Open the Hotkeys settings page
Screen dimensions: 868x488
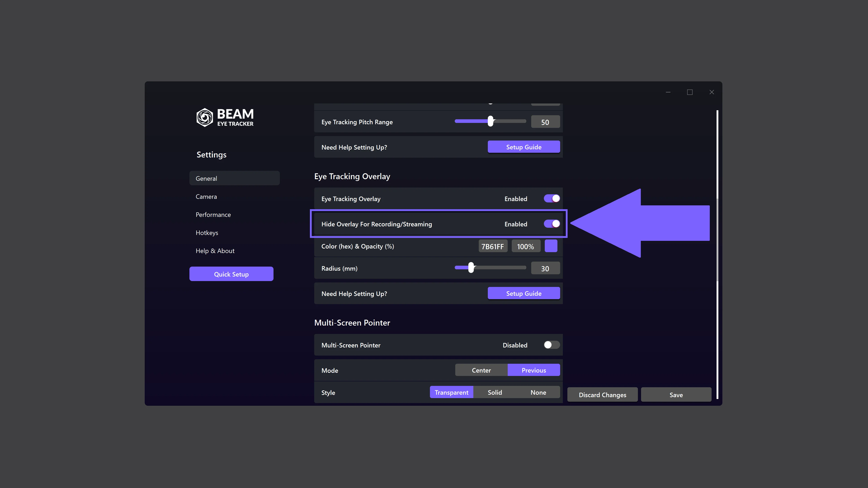207,232
